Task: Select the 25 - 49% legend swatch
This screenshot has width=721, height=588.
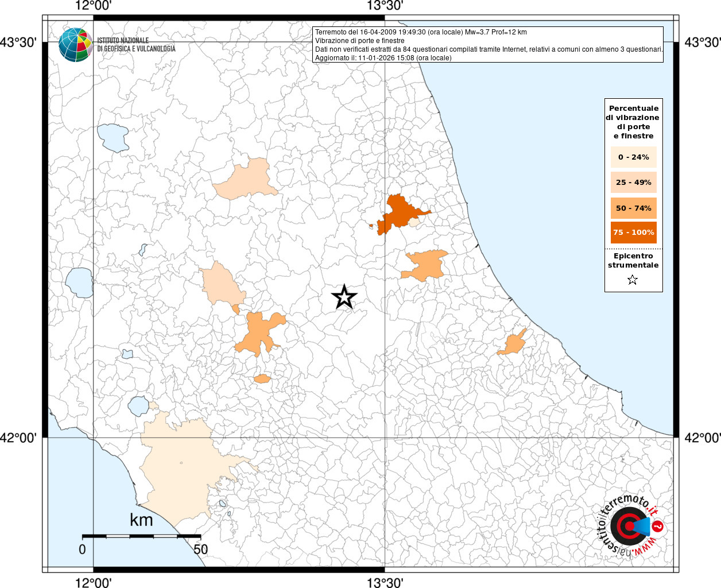Action: [633, 183]
